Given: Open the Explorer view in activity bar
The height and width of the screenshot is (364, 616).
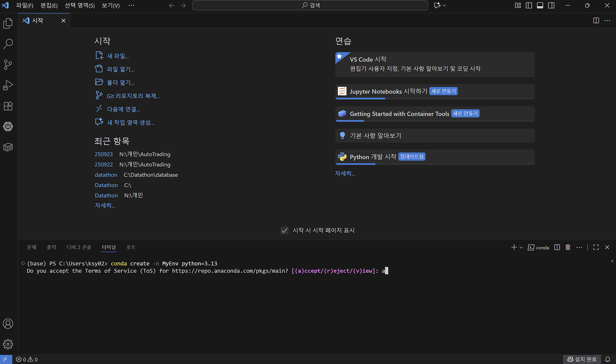Looking at the screenshot, I should click(8, 23).
